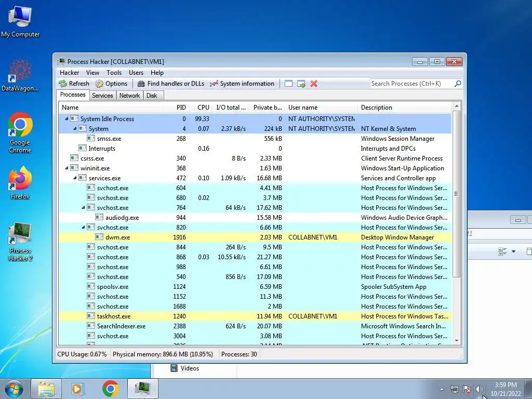Click the find window and thread icon
The height and width of the screenshot is (399, 532).
tap(301, 84)
